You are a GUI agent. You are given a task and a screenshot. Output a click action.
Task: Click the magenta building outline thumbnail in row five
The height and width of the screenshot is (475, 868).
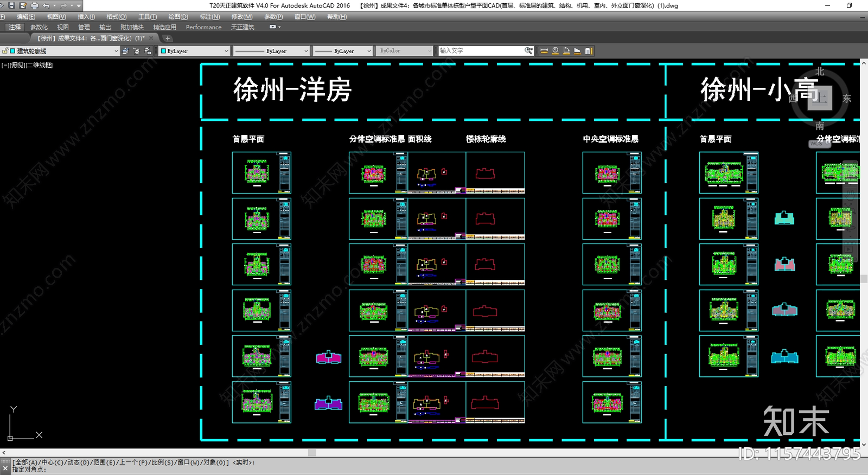coord(329,357)
